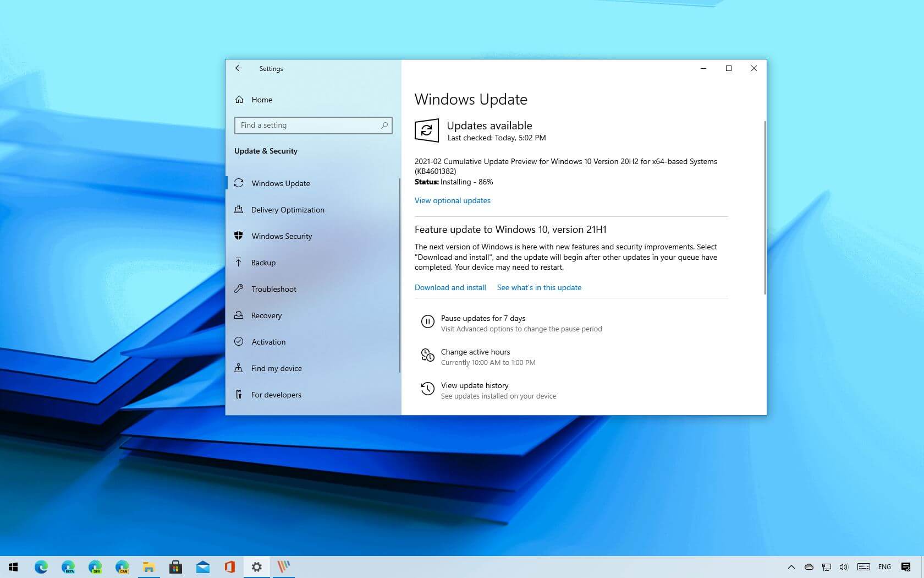Viewport: 924px width, 578px height.
Task: Open Windows Update section in sidebar
Action: pyautogui.click(x=280, y=183)
